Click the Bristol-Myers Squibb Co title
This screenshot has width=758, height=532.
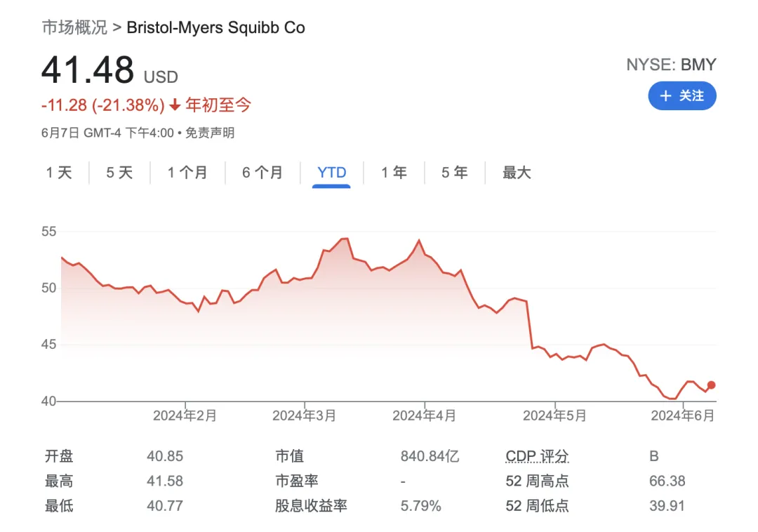215,27
